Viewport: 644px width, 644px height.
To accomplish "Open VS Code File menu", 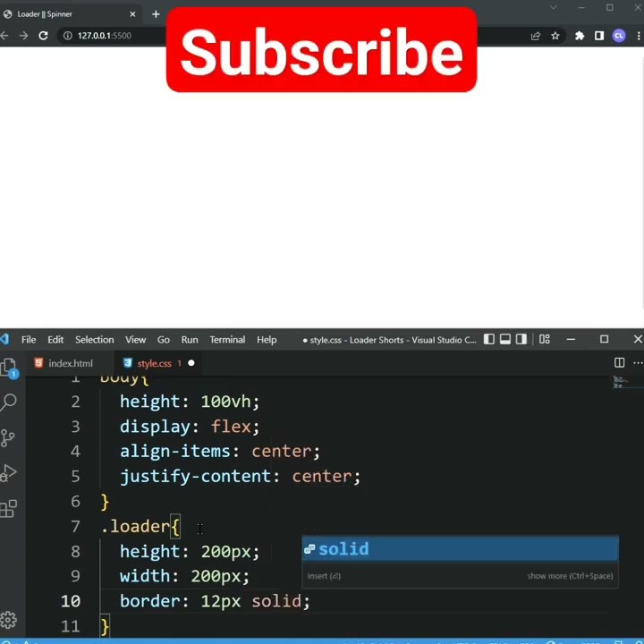I will point(29,340).
